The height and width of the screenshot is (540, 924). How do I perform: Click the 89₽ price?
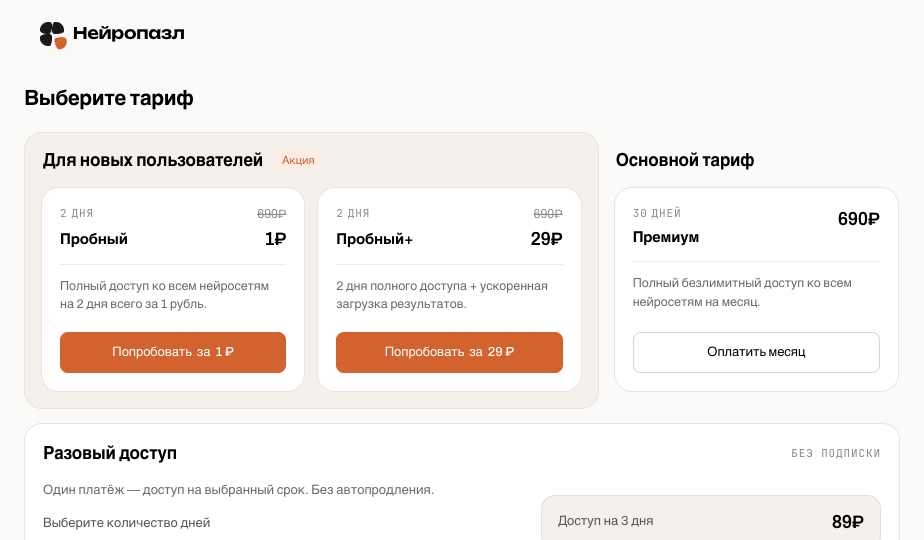coord(847,522)
